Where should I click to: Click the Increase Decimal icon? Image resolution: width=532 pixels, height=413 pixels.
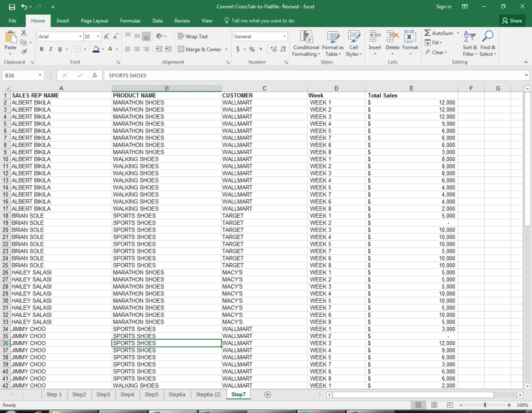point(273,49)
